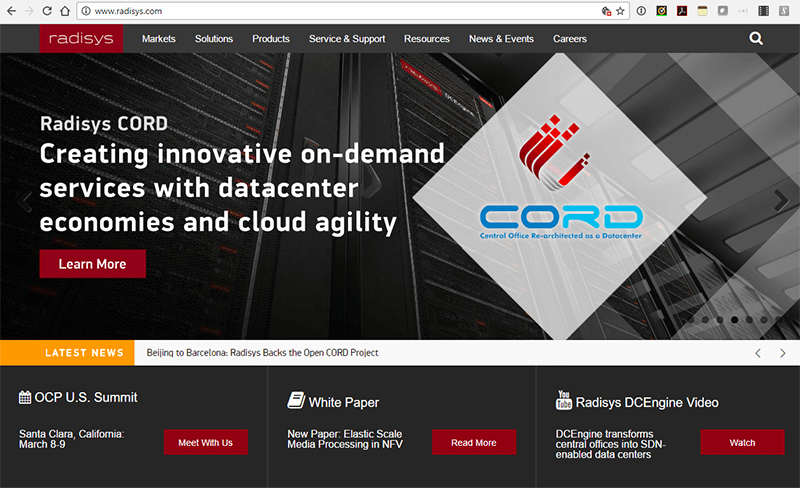Click the address bar showing www.radisys.com
800x502 pixels.
point(300,11)
